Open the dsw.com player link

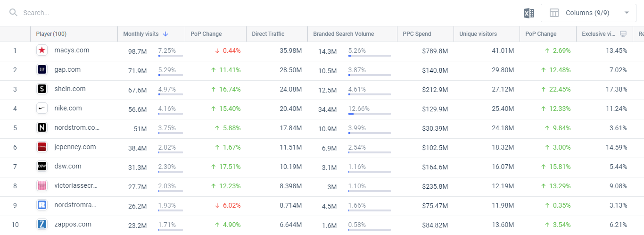(68, 166)
